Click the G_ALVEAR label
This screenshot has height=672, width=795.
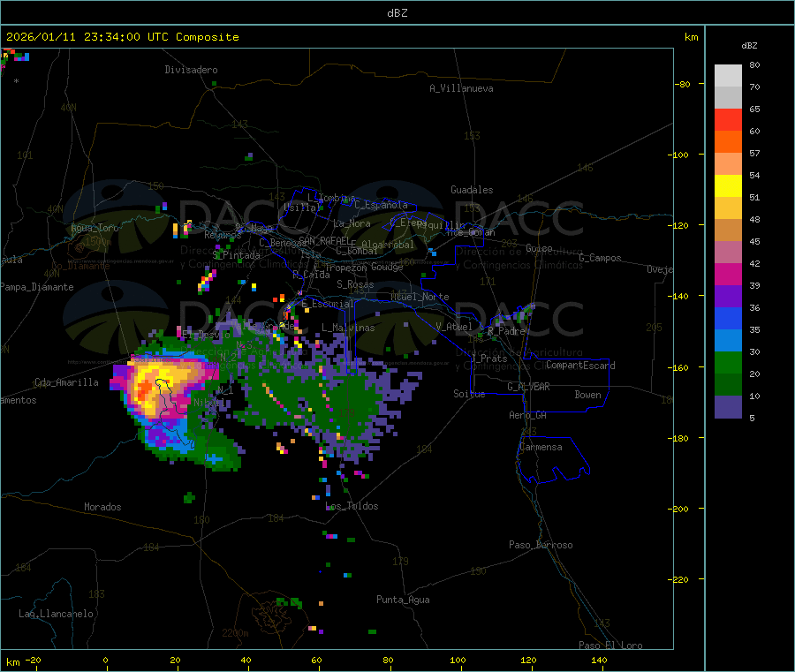(x=528, y=387)
